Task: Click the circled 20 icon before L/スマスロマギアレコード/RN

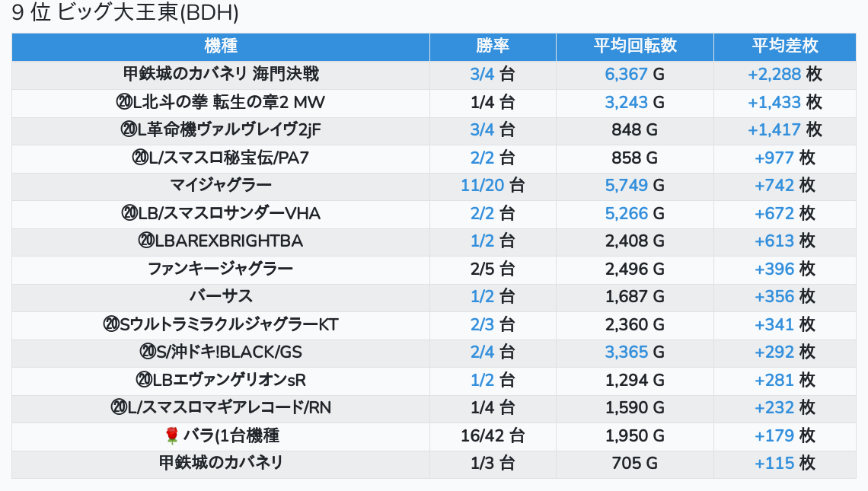Action: (118, 408)
